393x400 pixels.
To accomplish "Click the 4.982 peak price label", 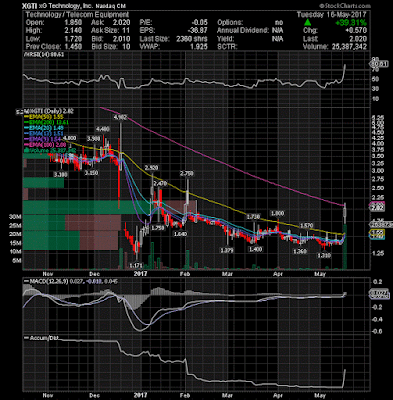I will pyautogui.click(x=120, y=117).
